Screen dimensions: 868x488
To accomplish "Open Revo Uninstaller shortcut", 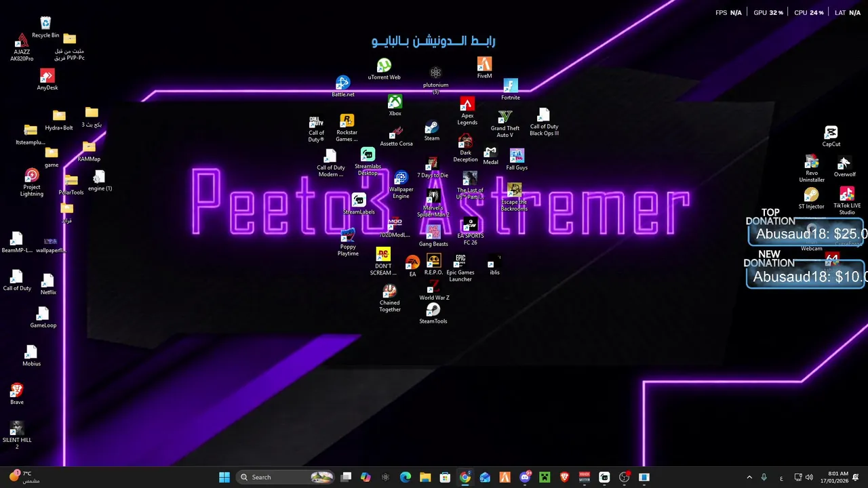I will coord(812,169).
